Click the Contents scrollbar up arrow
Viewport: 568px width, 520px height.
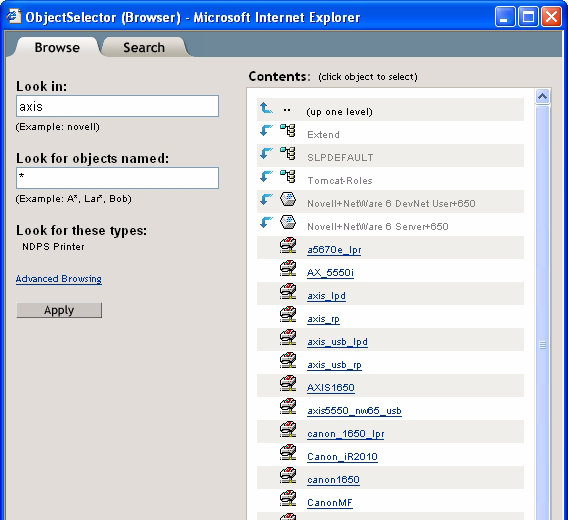tap(542, 96)
